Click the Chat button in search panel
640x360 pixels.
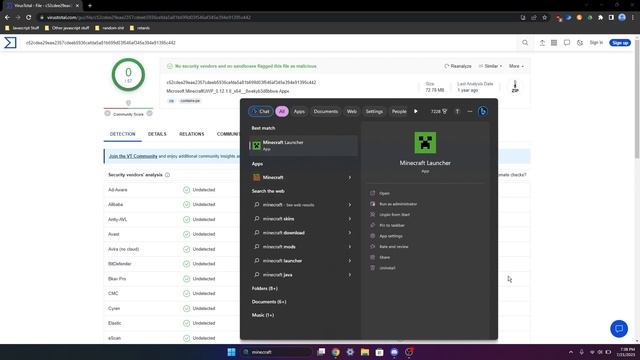click(x=260, y=111)
